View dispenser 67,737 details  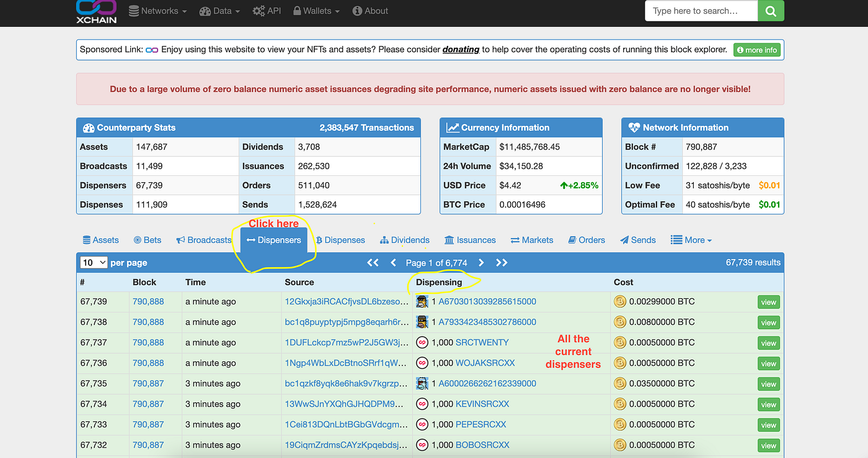pos(769,343)
